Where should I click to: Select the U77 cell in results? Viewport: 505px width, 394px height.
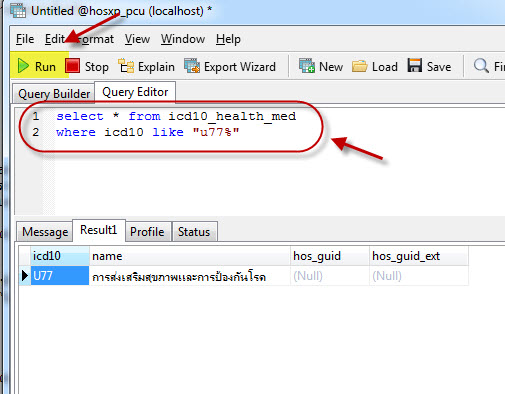tap(60, 276)
